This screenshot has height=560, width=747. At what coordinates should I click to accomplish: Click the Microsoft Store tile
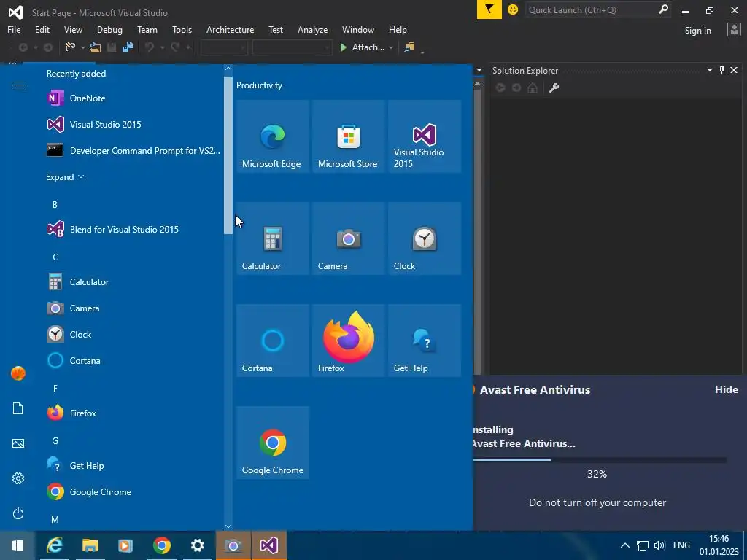pyautogui.click(x=348, y=136)
